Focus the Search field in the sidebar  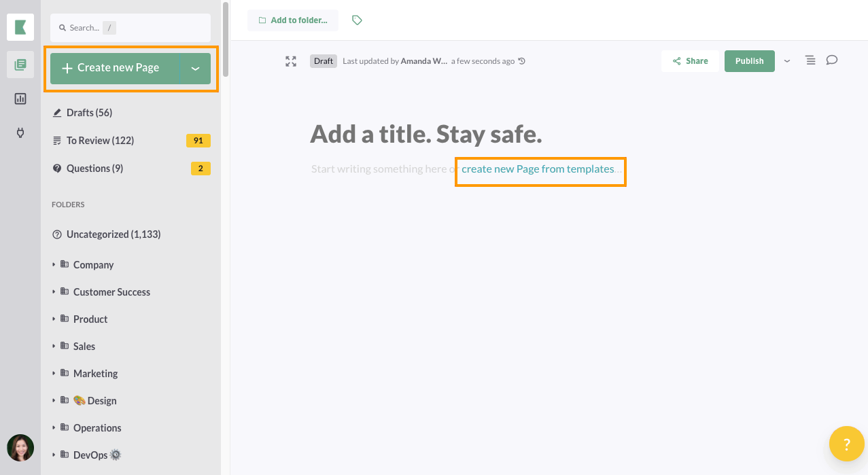(131, 28)
